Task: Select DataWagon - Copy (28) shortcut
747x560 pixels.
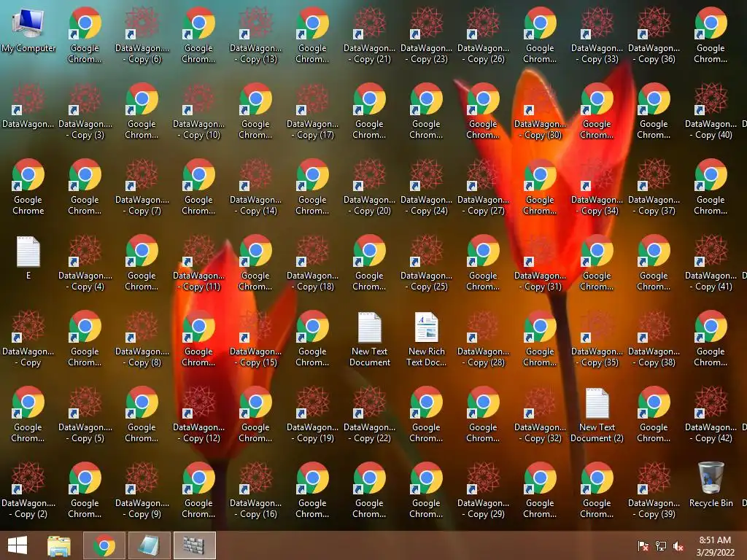Action: pos(484,338)
